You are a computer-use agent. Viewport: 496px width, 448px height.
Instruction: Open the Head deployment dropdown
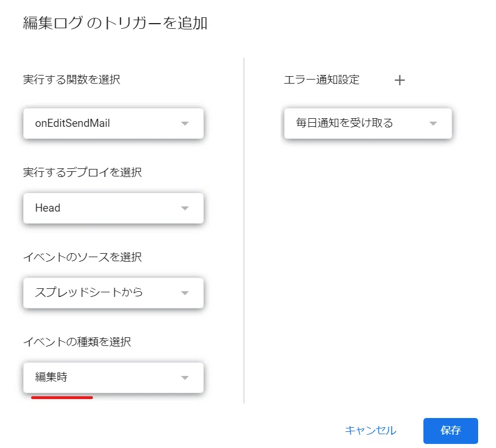click(x=113, y=208)
